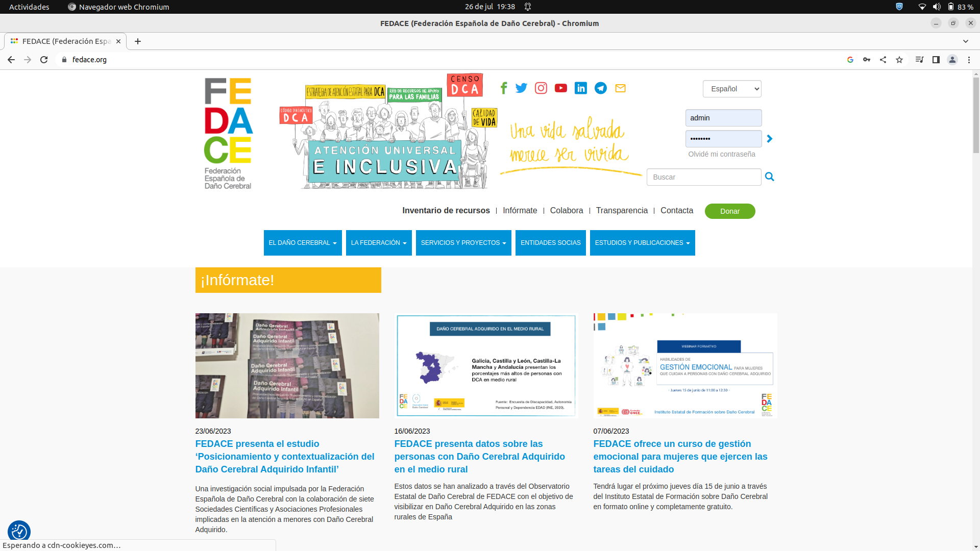Open FEDACE Twitter profile icon
Screen dimensions: 980x551
click(521, 88)
